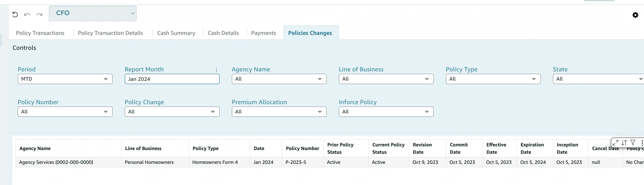
Task: Expand the Period MTD dropdown
Action: [x=65, y=79]
